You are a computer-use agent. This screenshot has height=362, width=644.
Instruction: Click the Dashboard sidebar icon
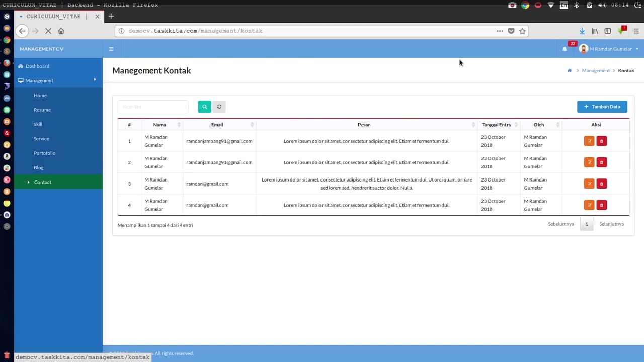(x=21, y=66)
